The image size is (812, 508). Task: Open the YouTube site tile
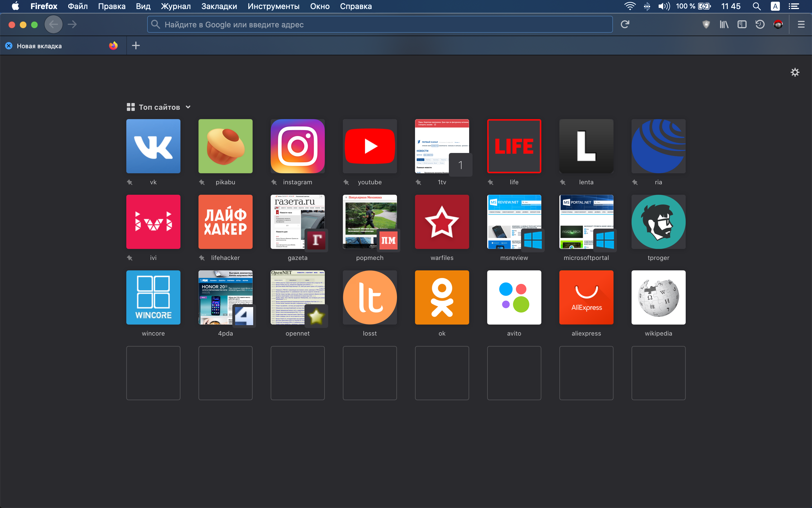(369, 146)
